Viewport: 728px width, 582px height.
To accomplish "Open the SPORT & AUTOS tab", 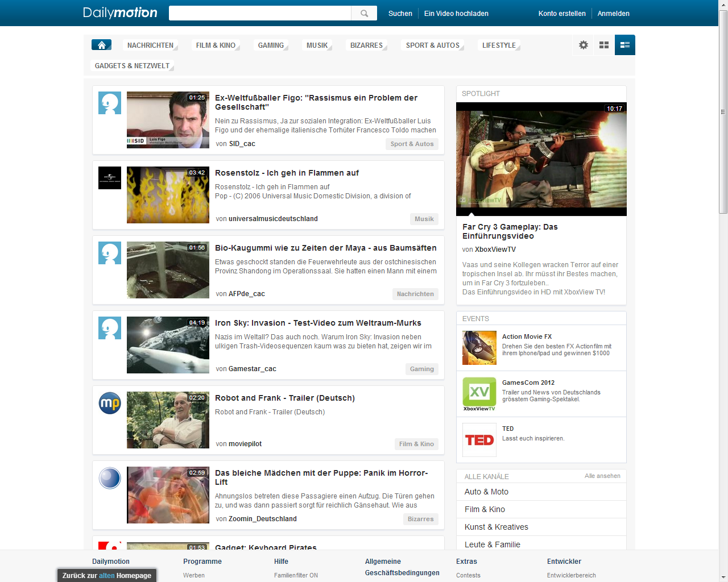I will coord(433,45).
